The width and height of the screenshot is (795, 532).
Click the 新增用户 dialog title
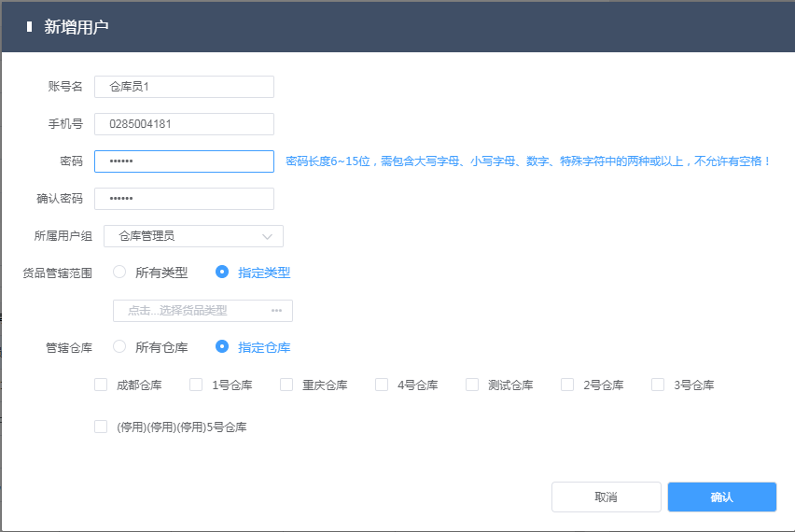click(77, 27)
